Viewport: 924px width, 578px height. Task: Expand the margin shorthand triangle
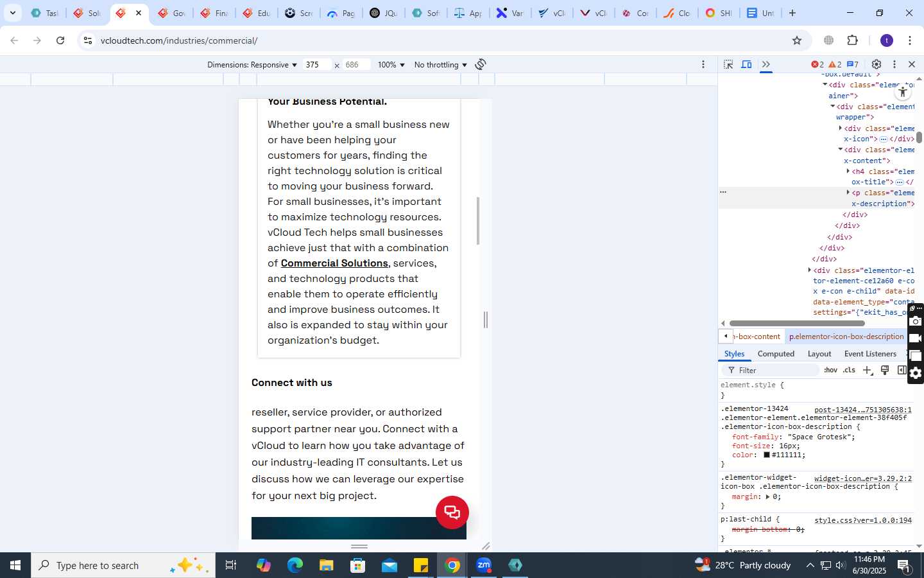point(767,496)
